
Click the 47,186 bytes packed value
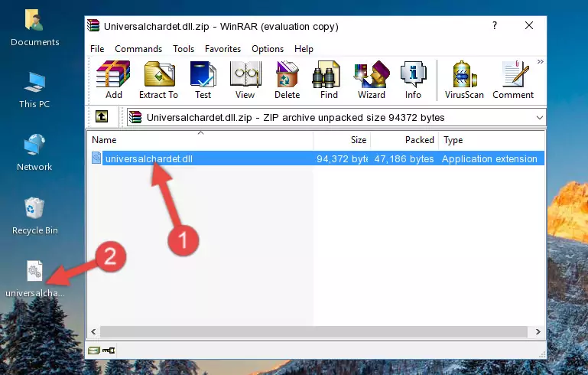click(404, 158)
